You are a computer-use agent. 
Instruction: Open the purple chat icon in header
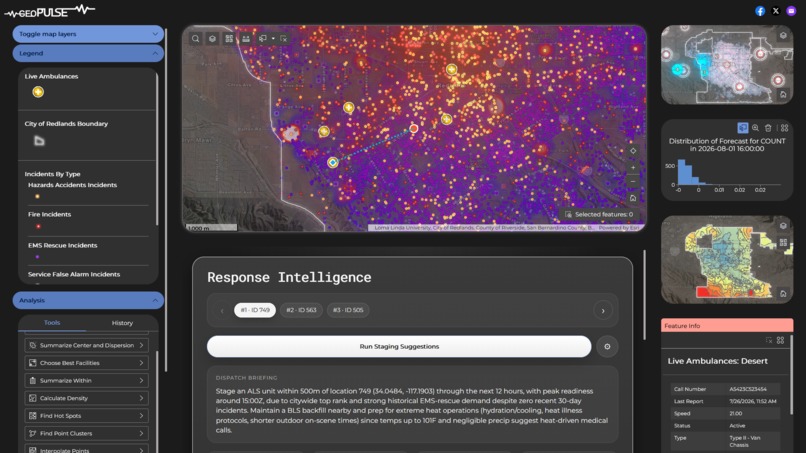pyautogui.click(x=791, y=11)
